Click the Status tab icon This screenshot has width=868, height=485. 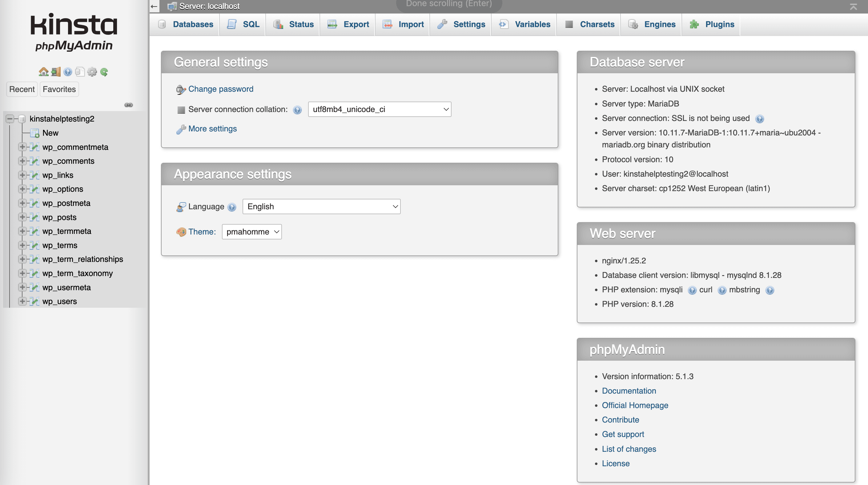point(278,24)
